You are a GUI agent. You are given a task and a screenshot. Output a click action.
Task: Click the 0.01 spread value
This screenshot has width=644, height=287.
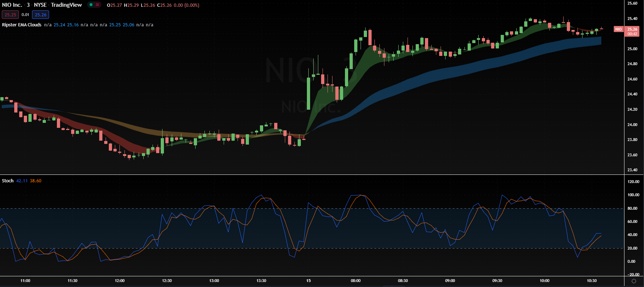tap(25, 15)
